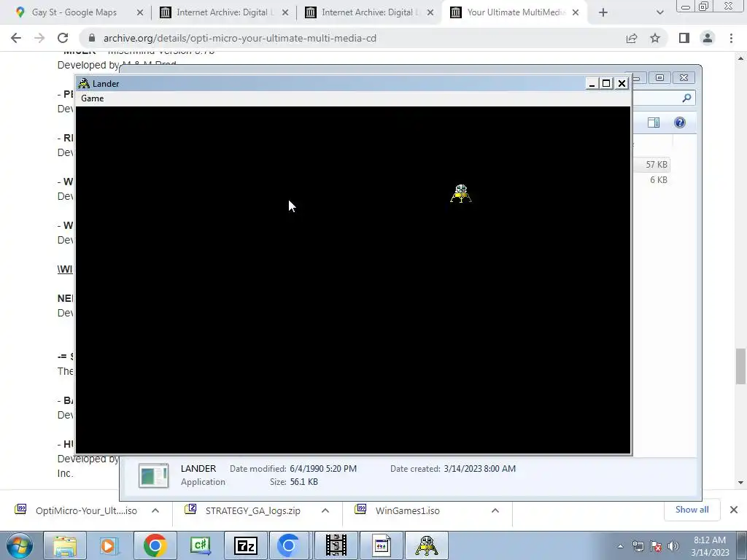Click the 57 KB file size cell
The height and width of the screenshot is (560, 747).
(x=656, y=165)
